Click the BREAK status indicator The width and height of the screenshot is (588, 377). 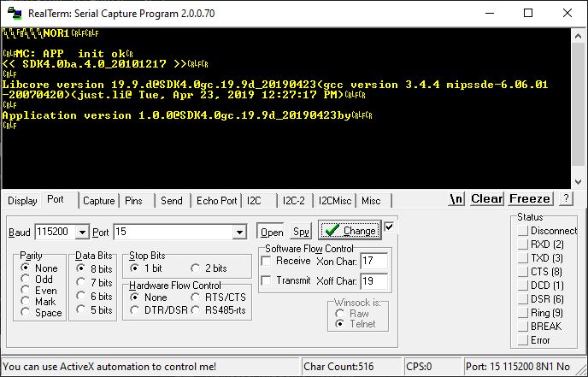point(523,327)
